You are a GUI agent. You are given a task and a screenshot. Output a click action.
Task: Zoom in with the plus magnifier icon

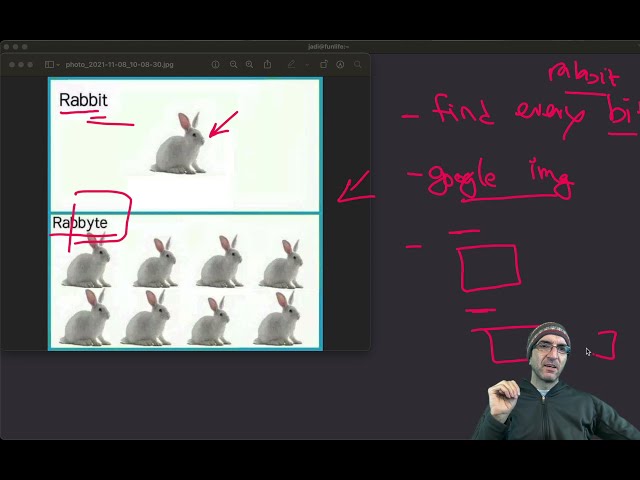[x=249, y=64]
